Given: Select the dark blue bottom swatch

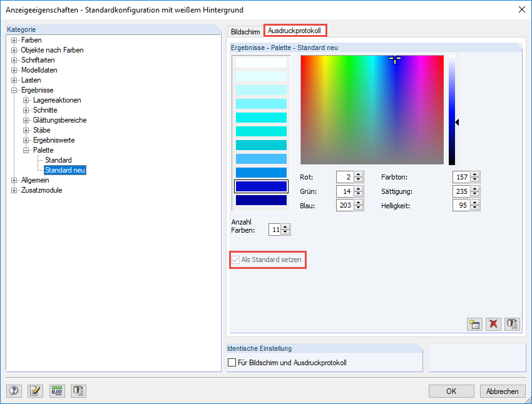Looking at the screenshot, I should [x=261, y=200].
